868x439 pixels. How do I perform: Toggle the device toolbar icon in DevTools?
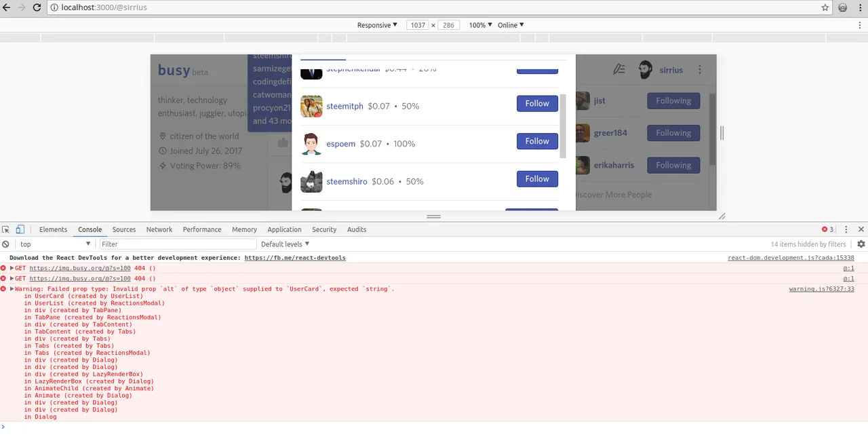point(20,229)
